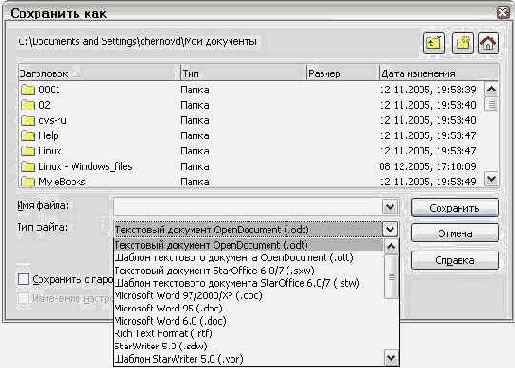Open the OOo folder icon
515x368 pixels.
[x=28, y=90]
